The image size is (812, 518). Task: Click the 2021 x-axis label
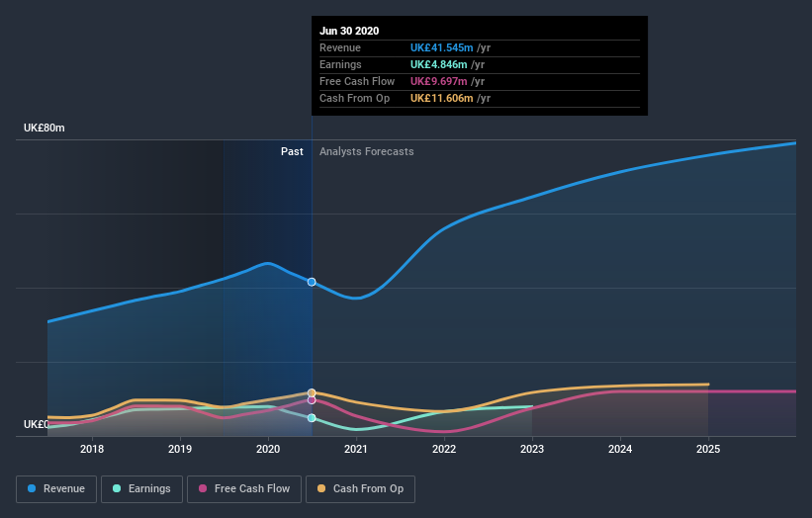pos(356,449)
